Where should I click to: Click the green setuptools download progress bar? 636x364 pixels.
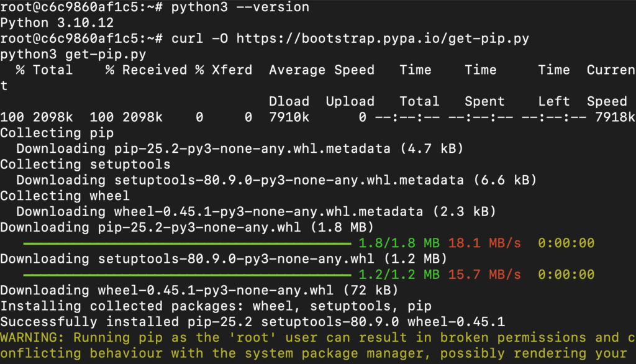pos(188,275)
